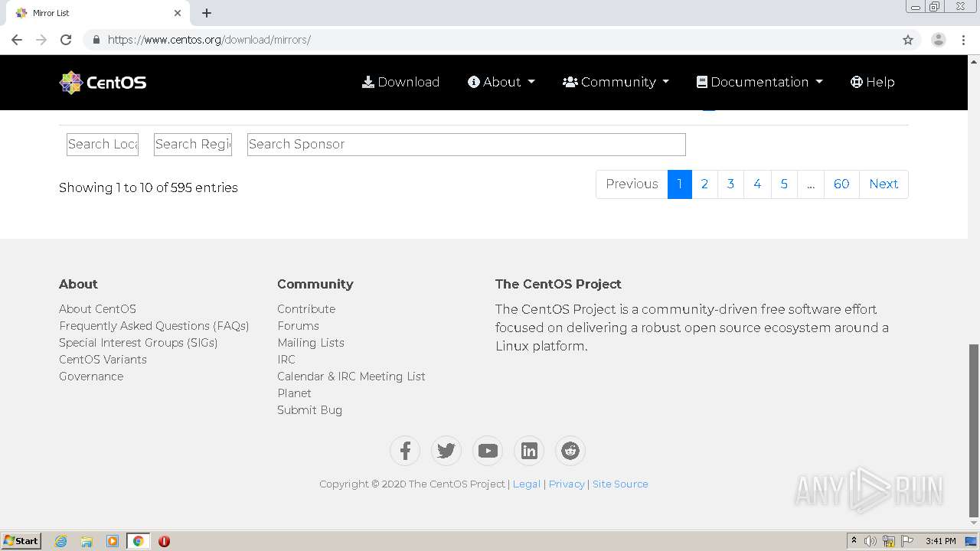980x551 pixels.
Task: Click the browser forward arrow
Action: point(41,40)
